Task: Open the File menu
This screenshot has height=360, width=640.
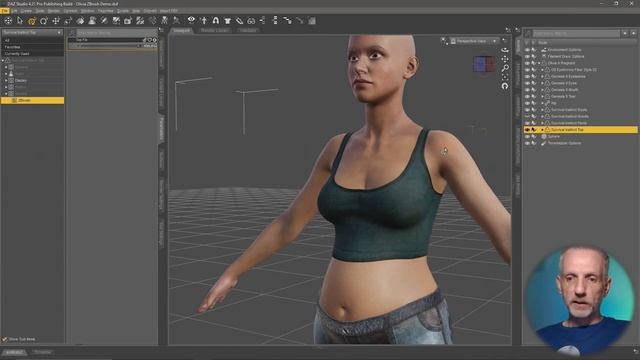Action: [5, 11]
